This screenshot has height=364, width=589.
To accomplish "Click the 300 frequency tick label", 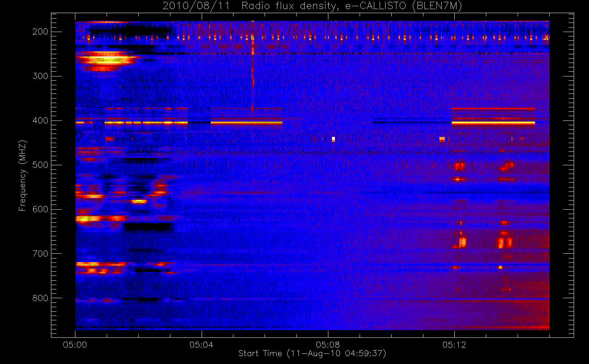I will click(x=40, y=76).
